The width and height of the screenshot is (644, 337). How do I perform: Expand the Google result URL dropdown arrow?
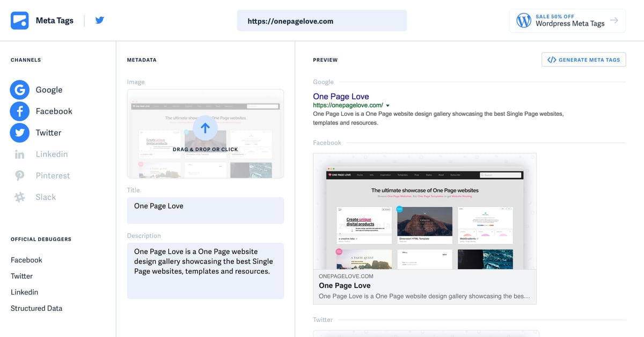pyautogui.click(x=387, y=106)
